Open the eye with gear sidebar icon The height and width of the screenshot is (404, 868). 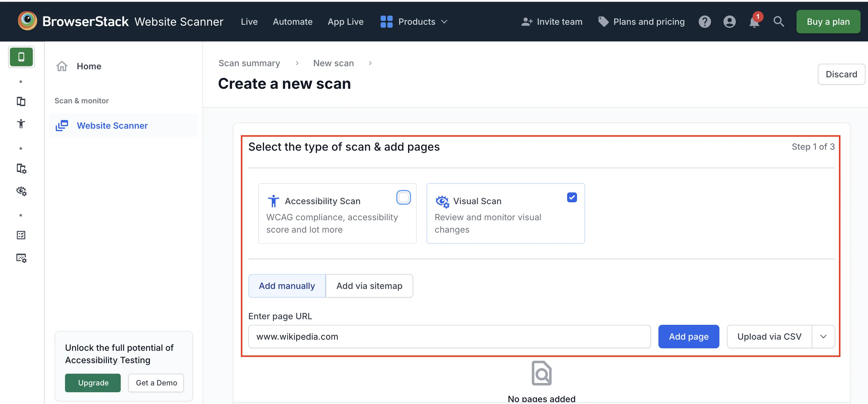(x=21, y=191)
